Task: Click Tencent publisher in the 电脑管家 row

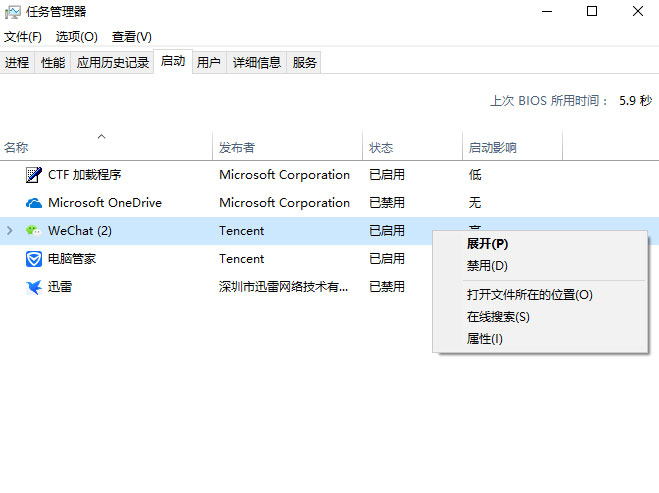Action: pyautogui.click(x=242, y=259)
